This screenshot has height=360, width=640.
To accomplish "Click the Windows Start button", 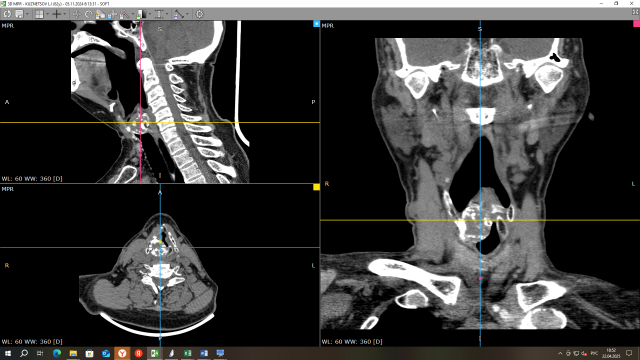I will [8, 353].
